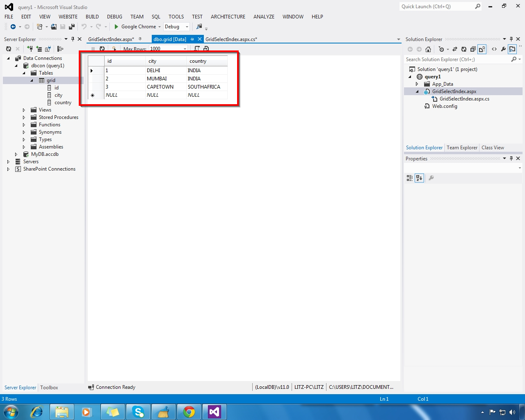The height and width of the screenshot is (420, 525).
Task: Refresh data connections in Server Explorer
Action: [9, 49]
